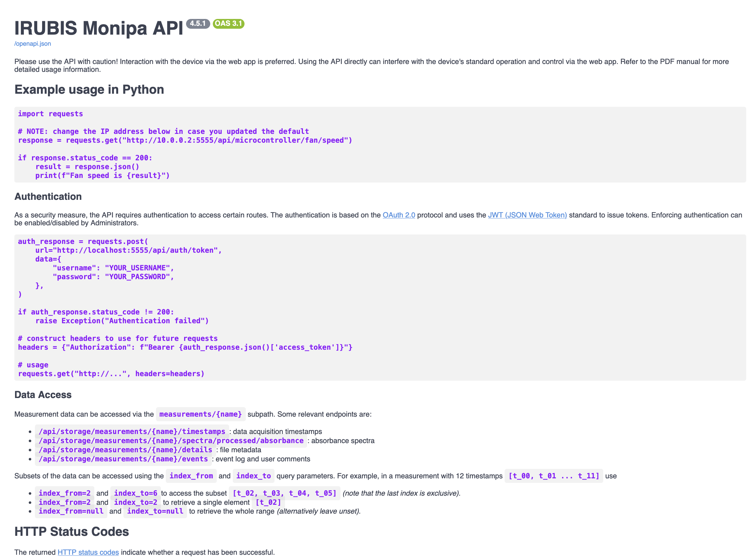The image size is (756, 559).
Task: Click the index_to parameter badge
Action: (x=253, y=476)
